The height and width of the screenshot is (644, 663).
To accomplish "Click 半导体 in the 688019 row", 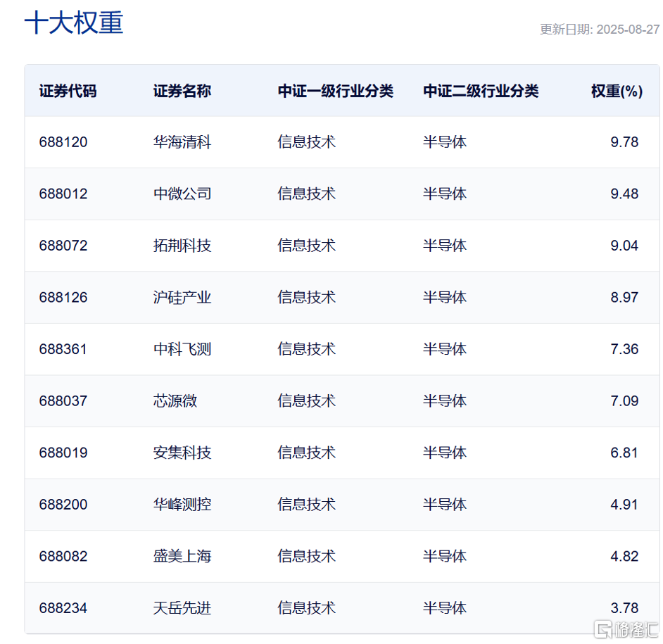I will tap(445, 453).
